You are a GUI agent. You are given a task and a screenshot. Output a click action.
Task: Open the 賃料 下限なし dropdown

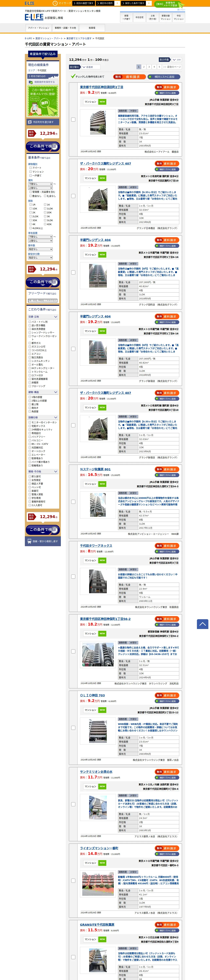40,184
